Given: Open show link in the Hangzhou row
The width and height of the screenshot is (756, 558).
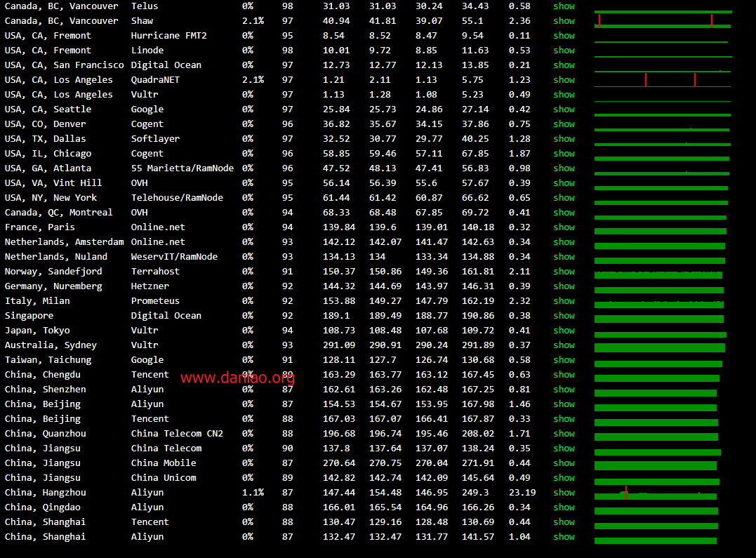Looking at the screenshot, I should coord(564,493).
